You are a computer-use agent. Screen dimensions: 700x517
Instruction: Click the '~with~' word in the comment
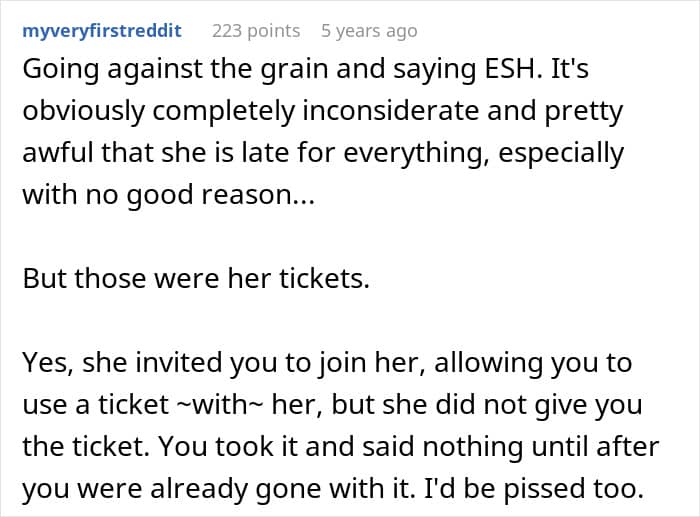click(227, 403)
